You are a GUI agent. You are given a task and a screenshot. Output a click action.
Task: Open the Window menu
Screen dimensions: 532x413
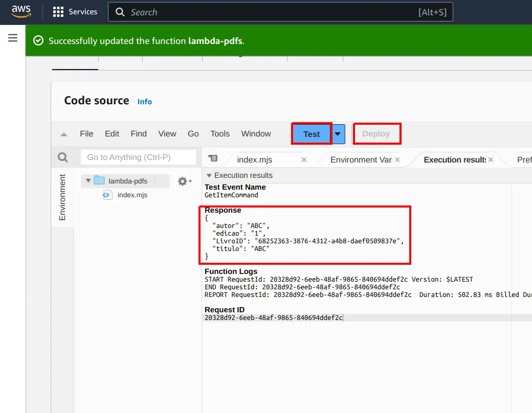[x=256, y=133]
